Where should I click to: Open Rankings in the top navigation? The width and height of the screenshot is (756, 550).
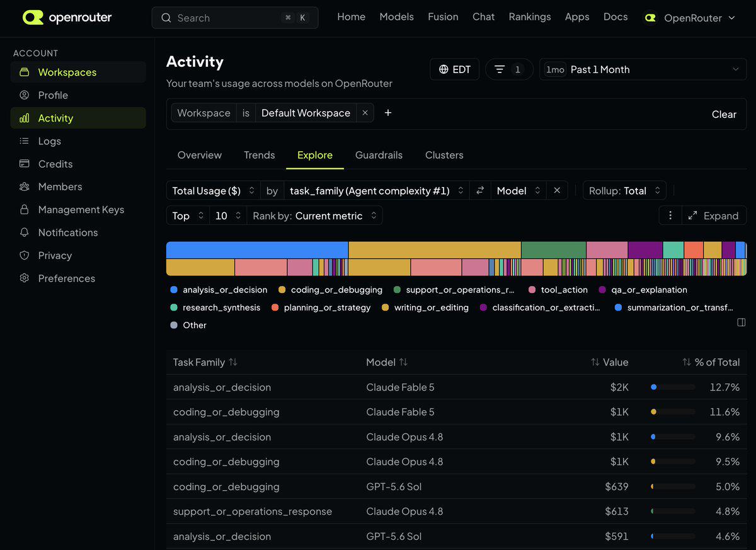pyautogui.click(x=530, y=17)
